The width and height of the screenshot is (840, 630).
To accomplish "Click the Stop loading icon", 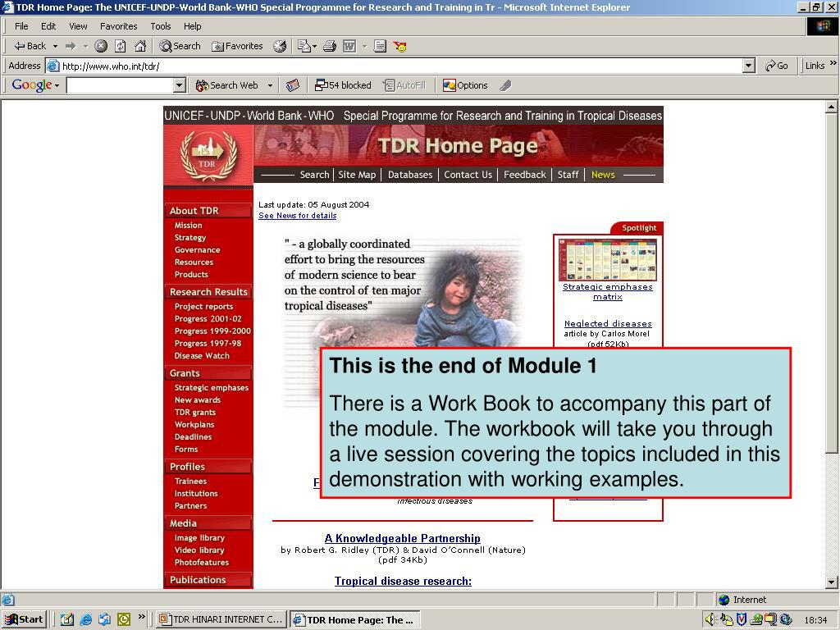I will 101,47.
